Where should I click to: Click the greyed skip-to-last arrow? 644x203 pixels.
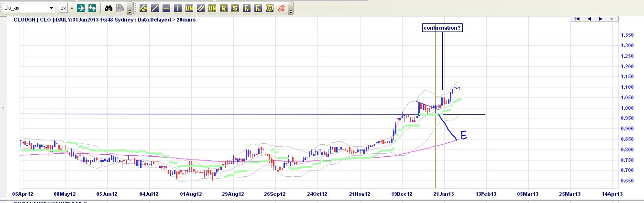[x=613, y=19]
